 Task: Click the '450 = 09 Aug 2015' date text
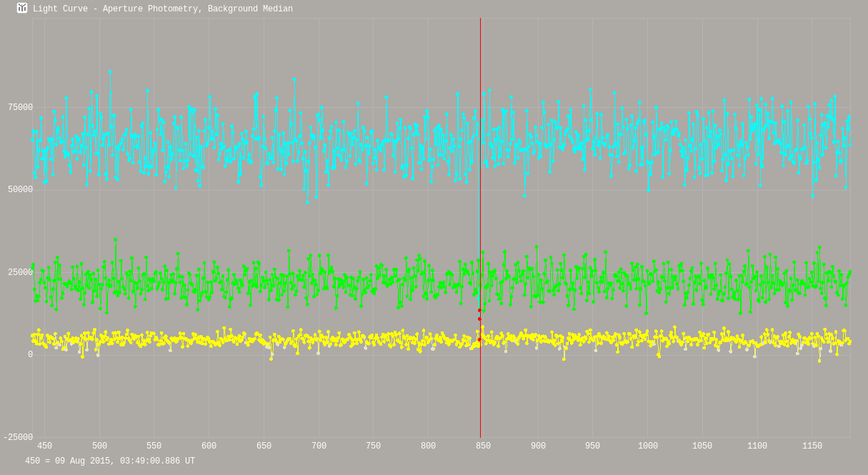(x=110, y=461)
